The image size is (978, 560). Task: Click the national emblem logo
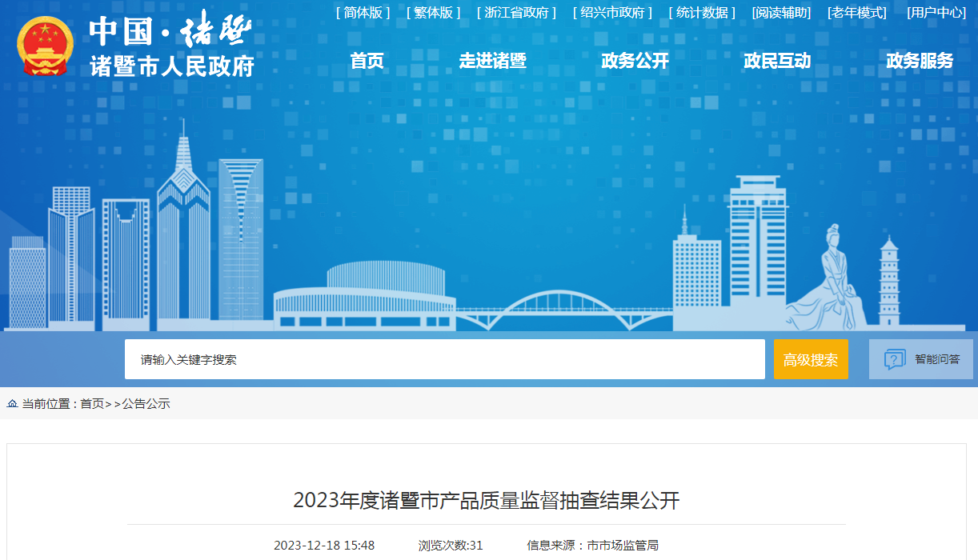point(46,46)
